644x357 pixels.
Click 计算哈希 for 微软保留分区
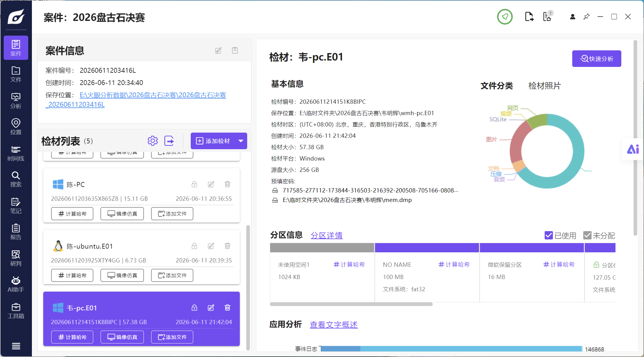pyautogui.click(x=559, y=265)
